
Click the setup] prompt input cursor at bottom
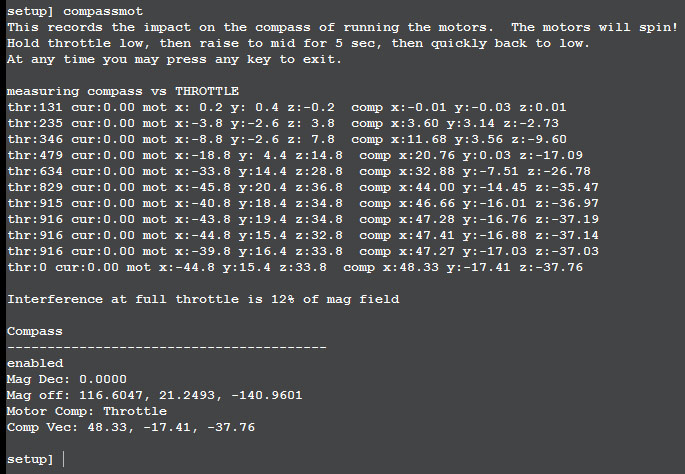coord(63,459)
